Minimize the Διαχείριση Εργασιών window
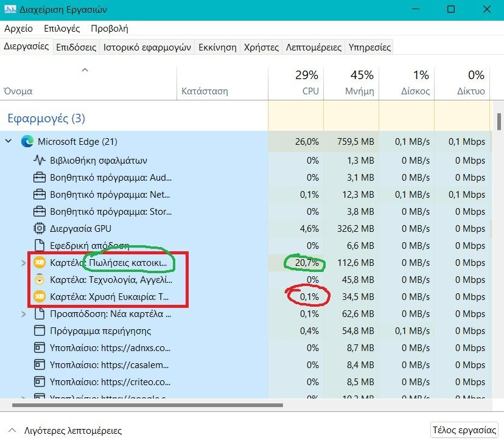 pos(416,9)
